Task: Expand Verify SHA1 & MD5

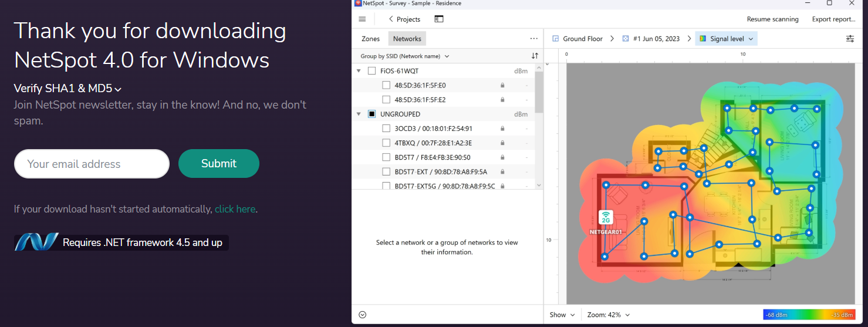Action: (x=67, y=89)
